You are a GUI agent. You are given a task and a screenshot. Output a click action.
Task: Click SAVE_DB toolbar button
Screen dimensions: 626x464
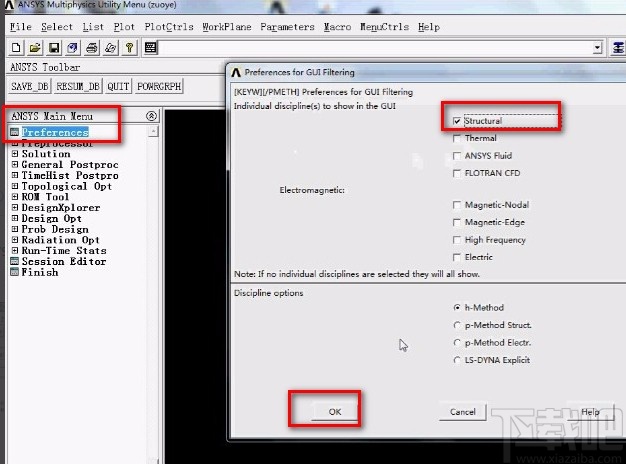[30, 86]
